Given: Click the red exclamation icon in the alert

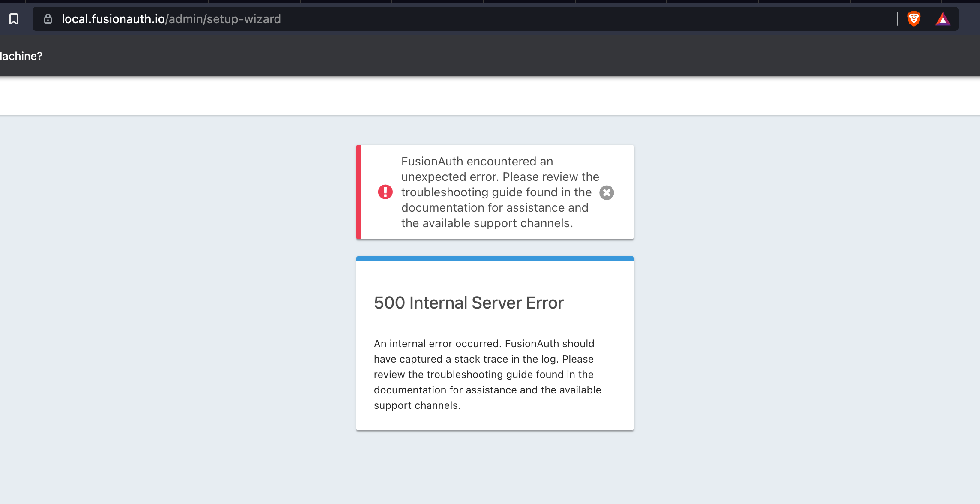Looking at the screenshot, I should click(x=386, y=192).
